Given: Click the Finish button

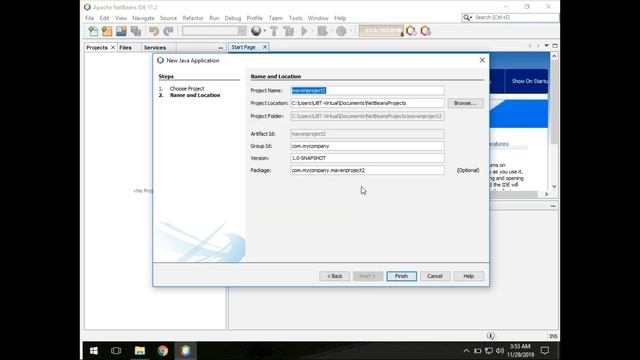Looking at the screenshot, I should 401,276.
